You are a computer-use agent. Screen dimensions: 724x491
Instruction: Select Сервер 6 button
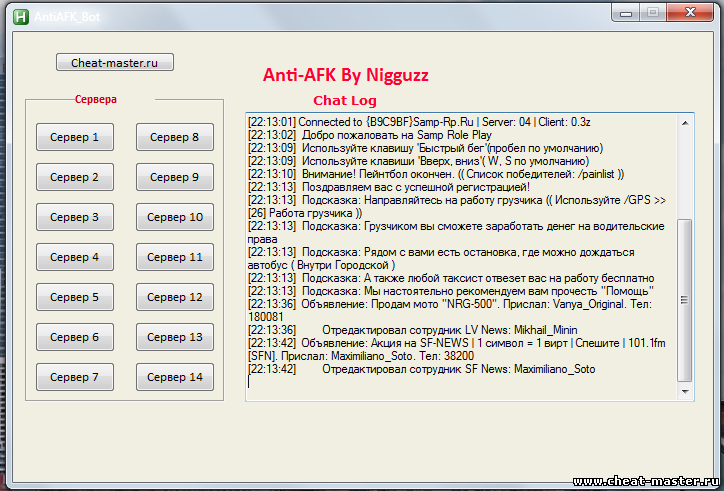75,337
